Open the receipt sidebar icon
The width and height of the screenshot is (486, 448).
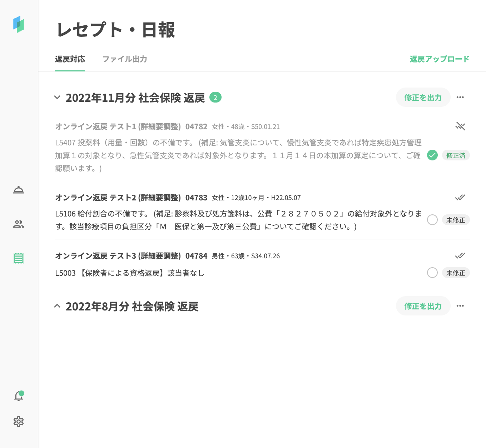pos(19,258)
